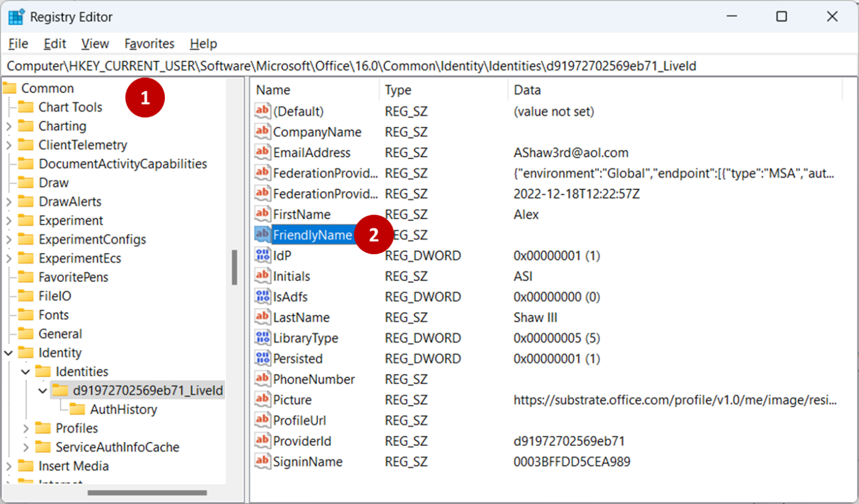Expand the Profiles tree node
The height and width of the screenshot is (504, 859).
coord(25,428)
